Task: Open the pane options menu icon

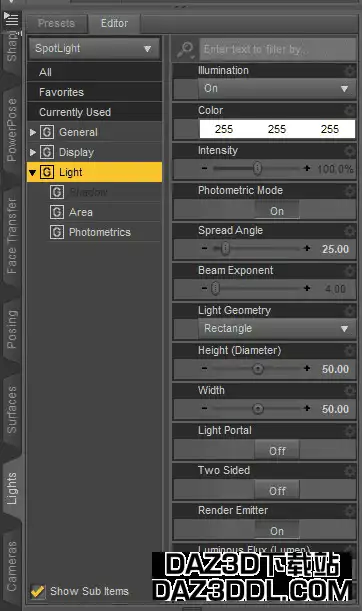Action: click(x=11, y=18)
